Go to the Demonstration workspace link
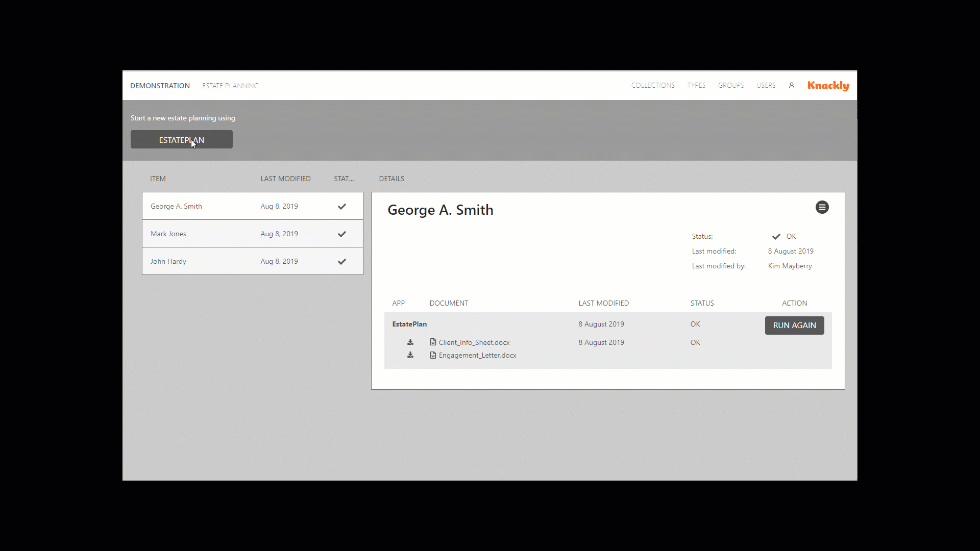This screenshot has width=980, height=551. [x=160, y=86]
